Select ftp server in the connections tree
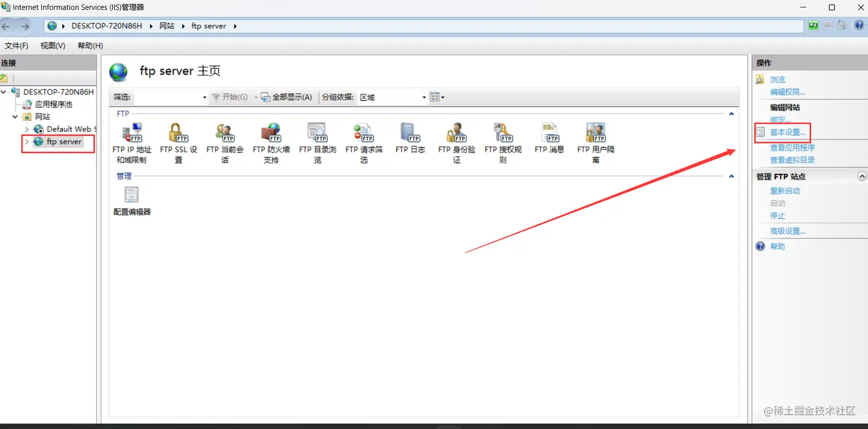 click(x=64, y=142)
